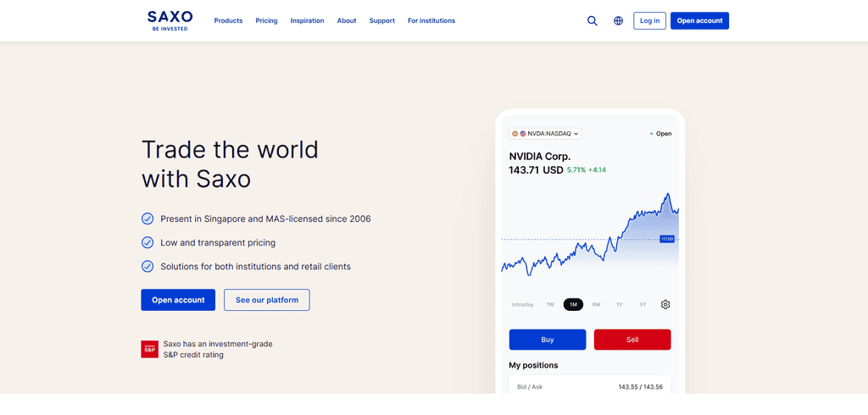Click Low and transparent pricing text
This screenshot has height=415, width=868.
pyautogui.click(x=218, y=242)
